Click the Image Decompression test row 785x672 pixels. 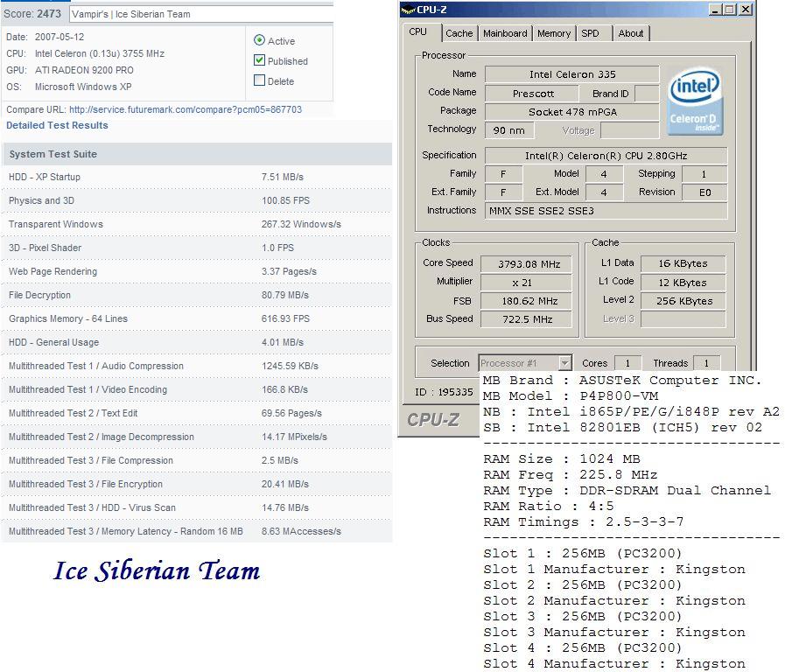pyautogui.click(x=197, y=437)
